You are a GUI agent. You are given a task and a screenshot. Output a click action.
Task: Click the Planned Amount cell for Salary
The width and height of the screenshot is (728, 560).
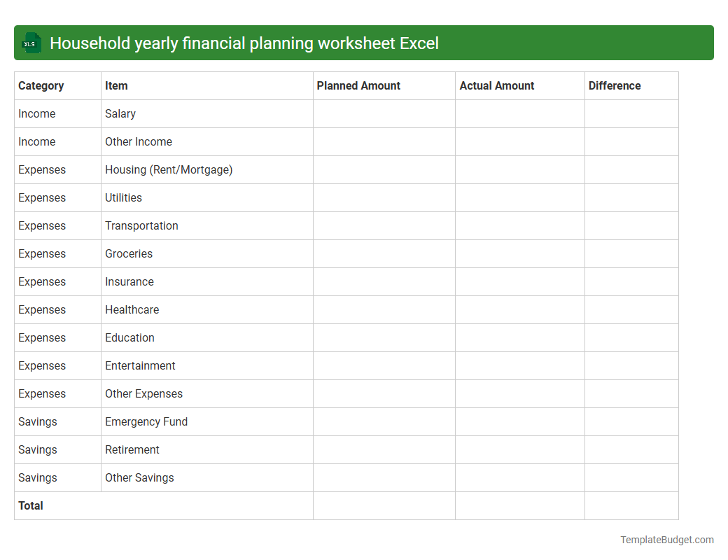(384, 113)
